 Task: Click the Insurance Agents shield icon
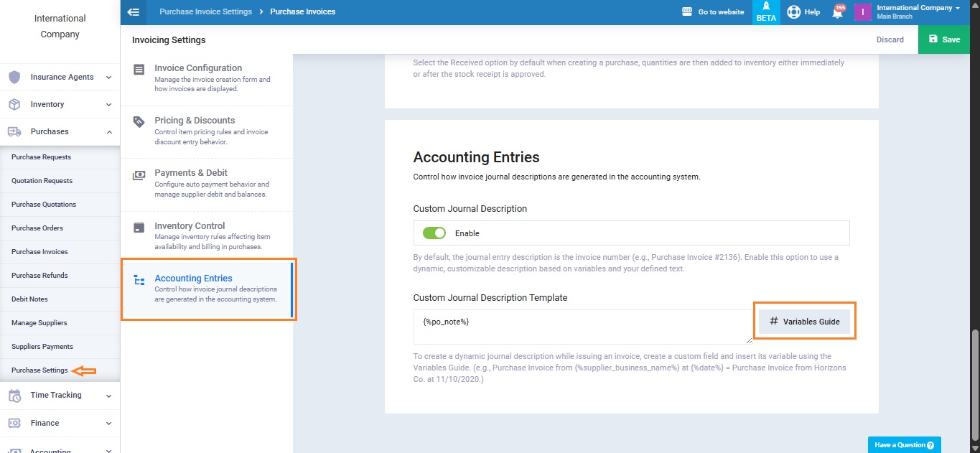pyautogui.click(x=14, y=78)
